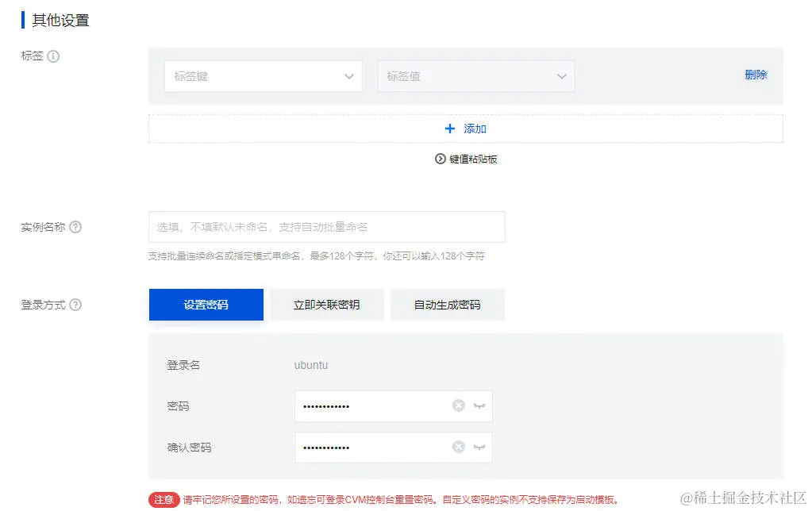Click the 实例名称 input field
The width and height of the screenshot is (812, 511).
click(325, 227)
